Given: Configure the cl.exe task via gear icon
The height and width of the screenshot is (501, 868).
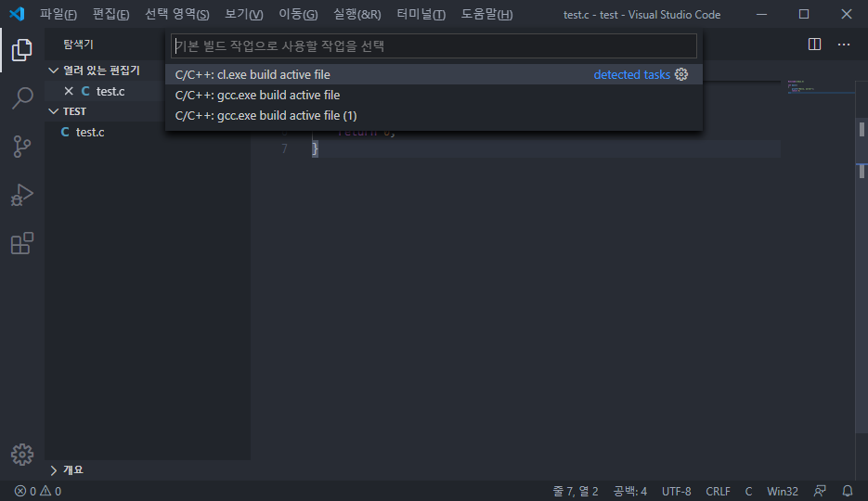Looking at the screenshot, I should (681, 74).
